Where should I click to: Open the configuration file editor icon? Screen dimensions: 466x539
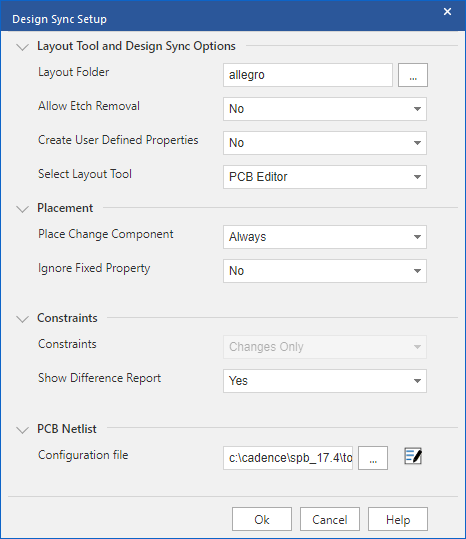pos(413,456)
